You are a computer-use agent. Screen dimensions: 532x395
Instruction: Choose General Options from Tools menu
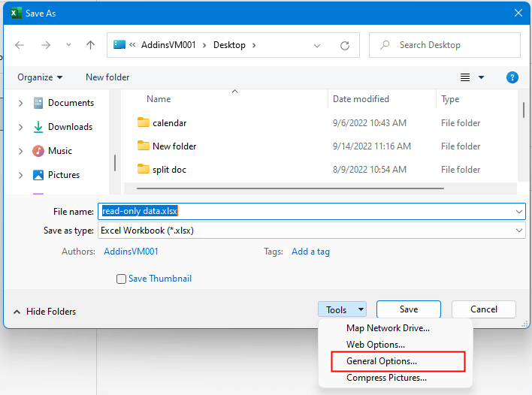point(382,361)
